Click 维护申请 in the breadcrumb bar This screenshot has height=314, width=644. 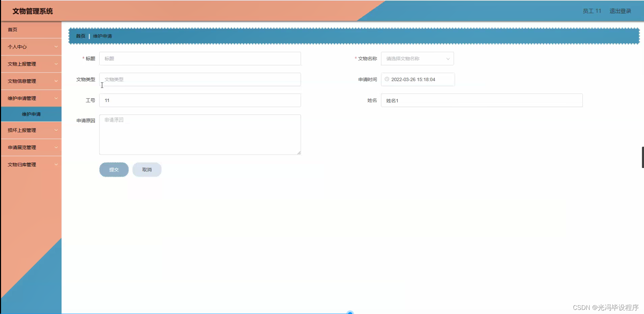[102, 36]
